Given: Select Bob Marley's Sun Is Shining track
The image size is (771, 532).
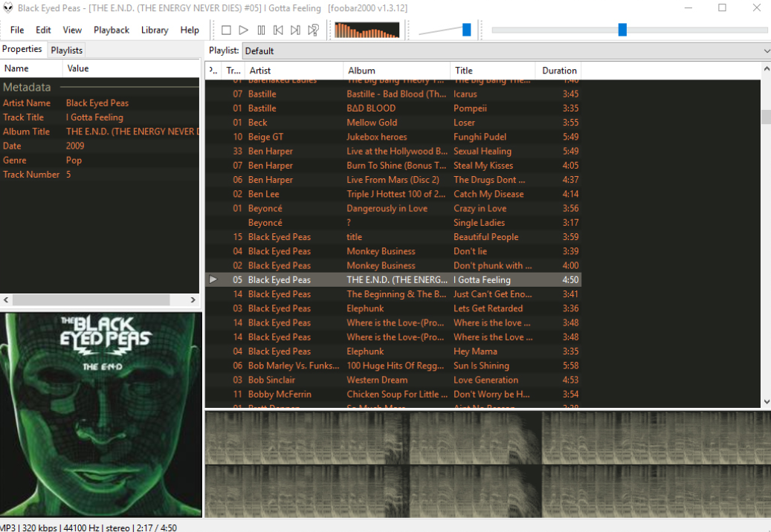Looking at the screenshot, I should point(393,366).
